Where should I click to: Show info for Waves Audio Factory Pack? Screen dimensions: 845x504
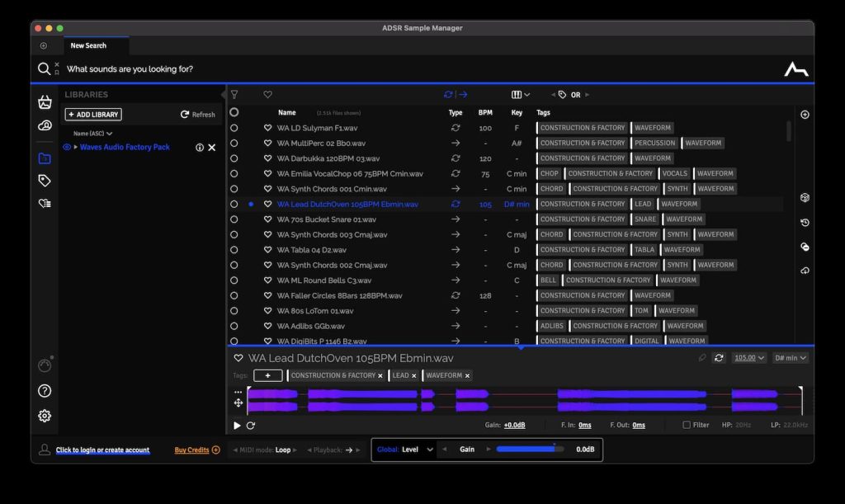200,148
